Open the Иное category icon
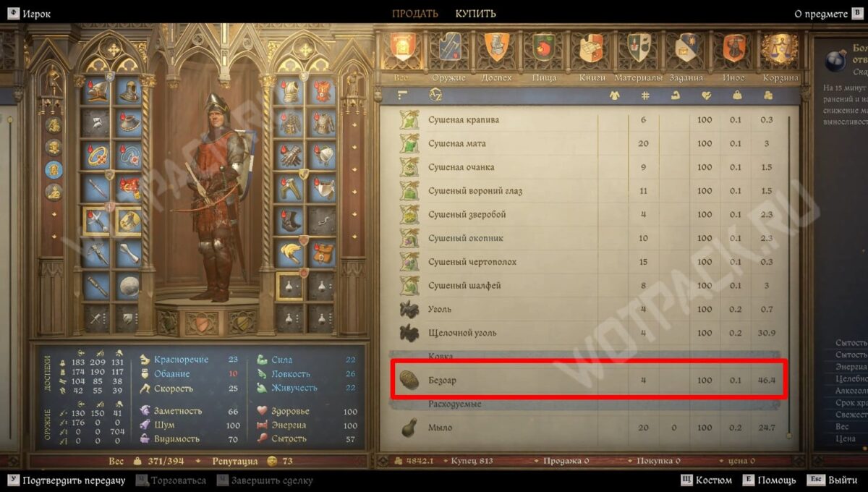 [x=733, y=47]
